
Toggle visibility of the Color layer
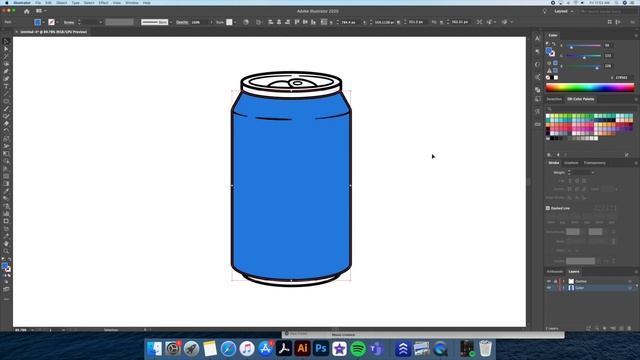pyautogui.click(x=549, y=288)
